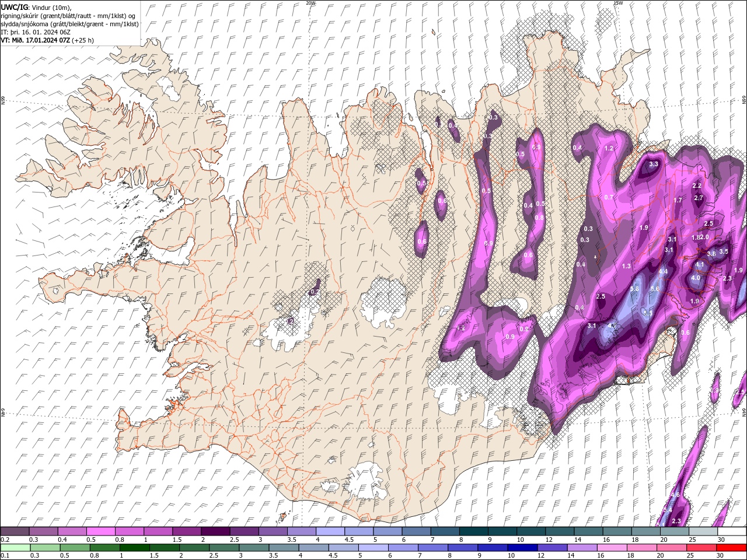Select the dark teal 8 swatch in upper legend
Image resolution: width=747 pixels, height=560 pixels.
tap(474, 531)
